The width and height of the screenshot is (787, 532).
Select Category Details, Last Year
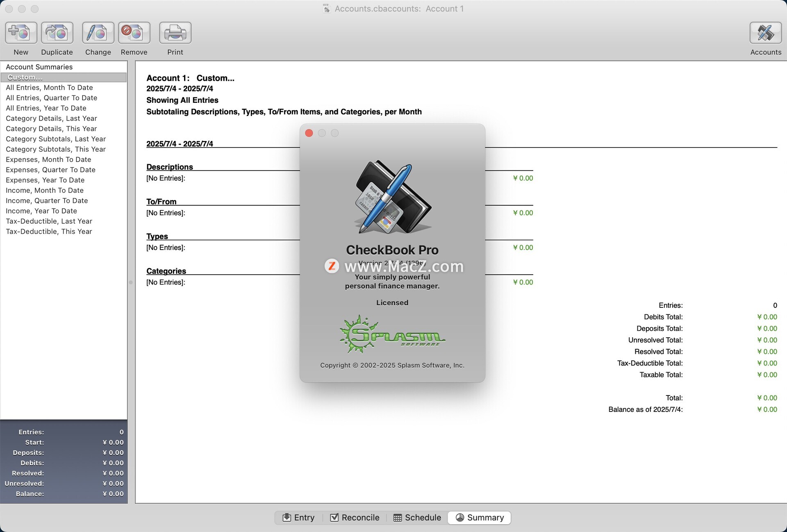click(x=64, y=118)
